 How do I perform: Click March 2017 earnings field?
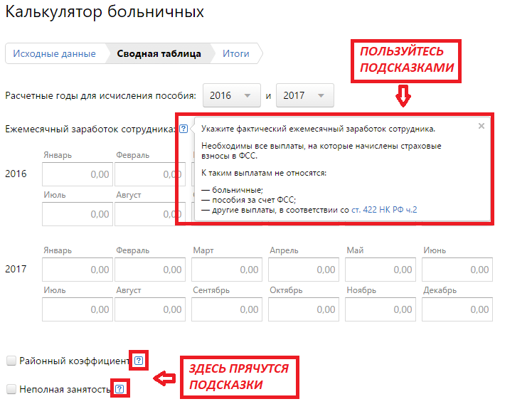227,270
